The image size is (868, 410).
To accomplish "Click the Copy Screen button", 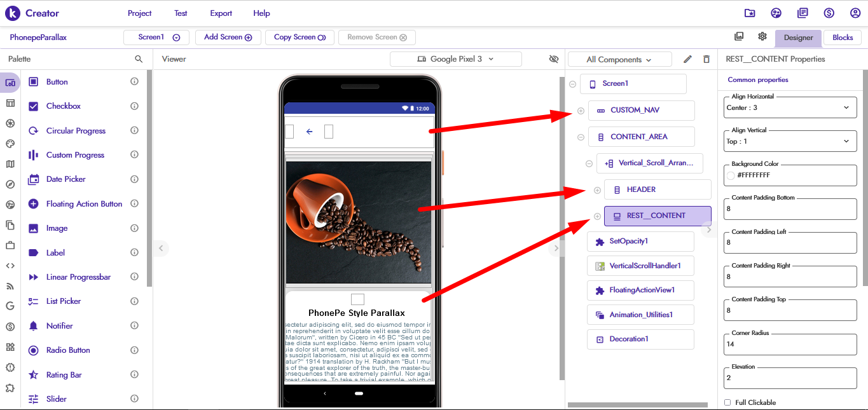I will 300,38.
